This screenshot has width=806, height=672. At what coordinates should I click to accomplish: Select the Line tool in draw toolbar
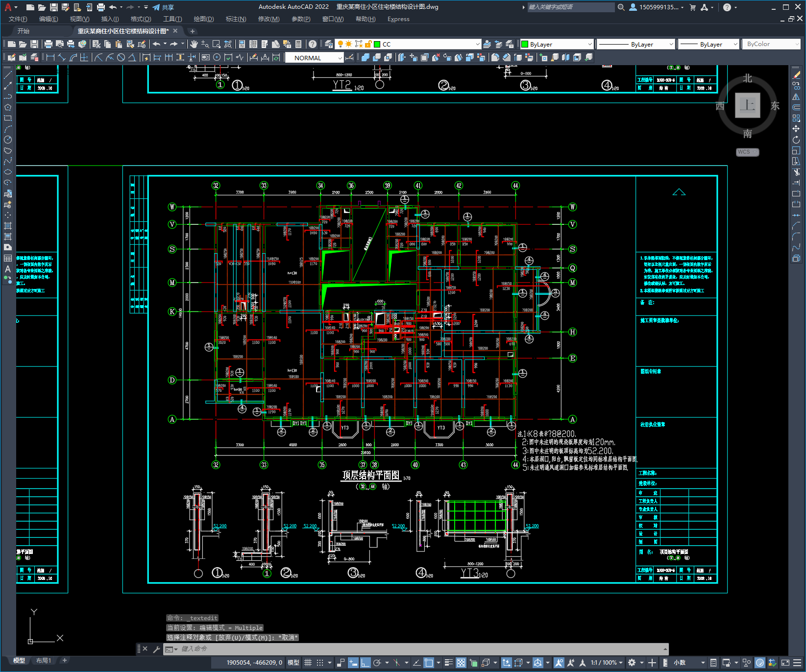pyautogui.click(x=8, y=75)
